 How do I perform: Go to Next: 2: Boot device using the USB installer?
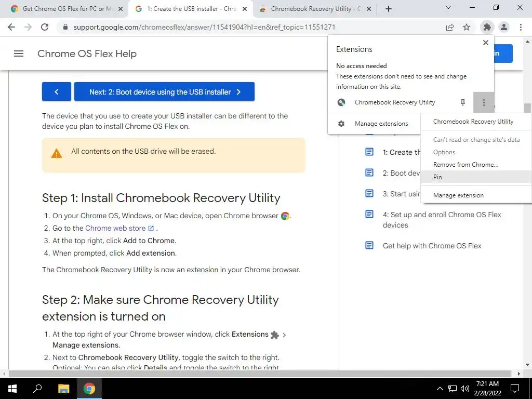pyautogui.click(x=164, y=91)
